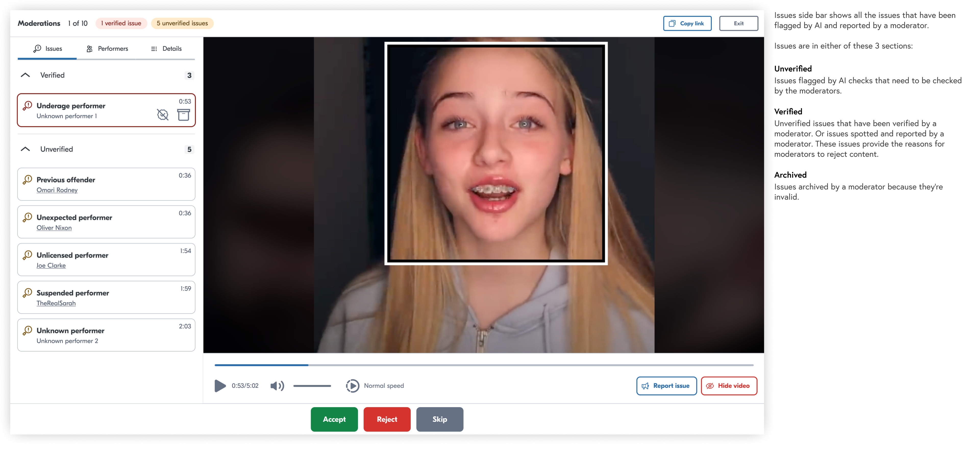Click the 5 unverified issues badge
Image resolution: width=980 pixels, height=459 pixels.
(x=182, y=23)
